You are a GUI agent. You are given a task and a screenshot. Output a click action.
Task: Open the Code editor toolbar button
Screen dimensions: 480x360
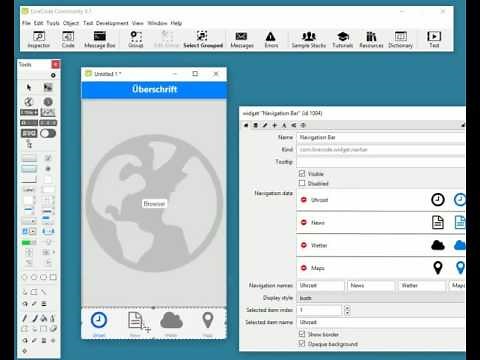pyautogui.click(x=68, y=39)
